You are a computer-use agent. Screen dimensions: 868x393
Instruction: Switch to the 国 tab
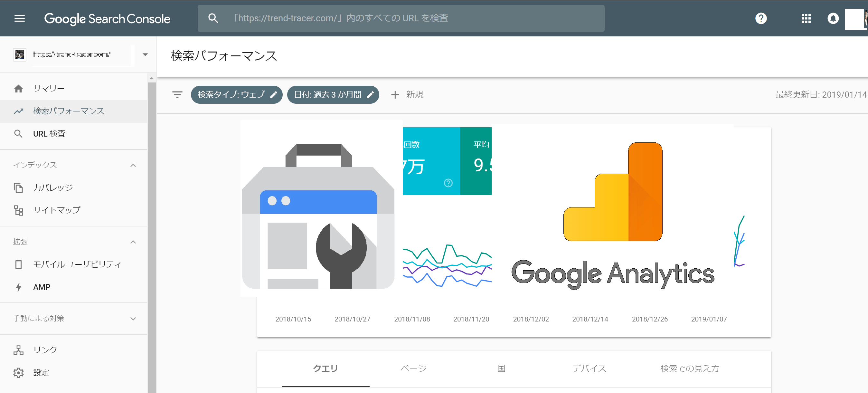tap(501, 369)
